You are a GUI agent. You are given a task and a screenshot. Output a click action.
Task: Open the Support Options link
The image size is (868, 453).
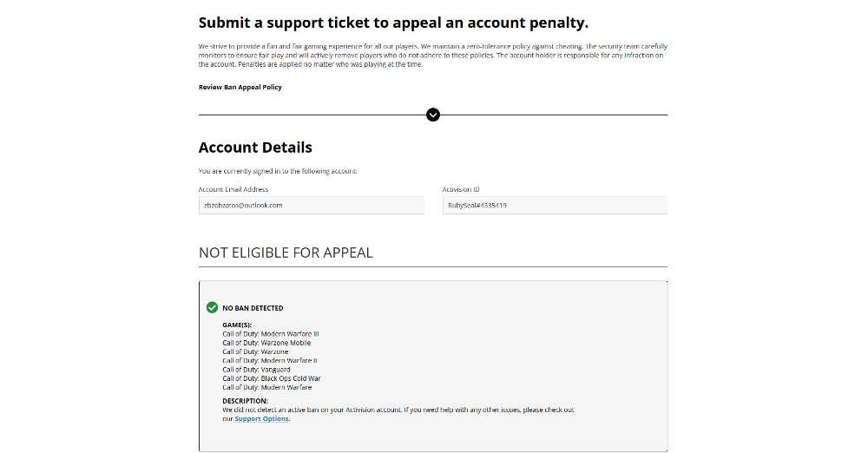point(262,418)
